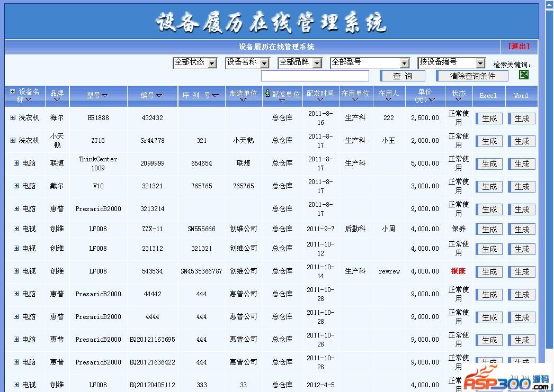
Task: Expand the 电视 row numbered 231312
Action: pos(16,249)
